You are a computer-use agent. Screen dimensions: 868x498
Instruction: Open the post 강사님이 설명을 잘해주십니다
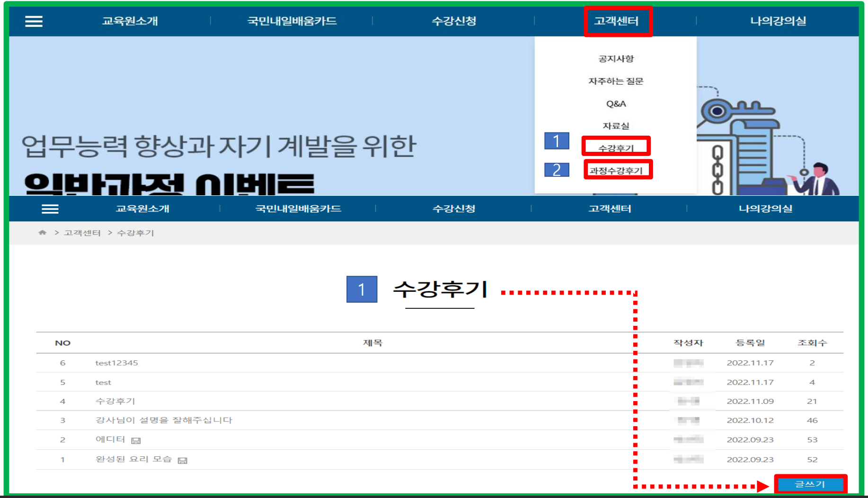(x=164, y=420)
